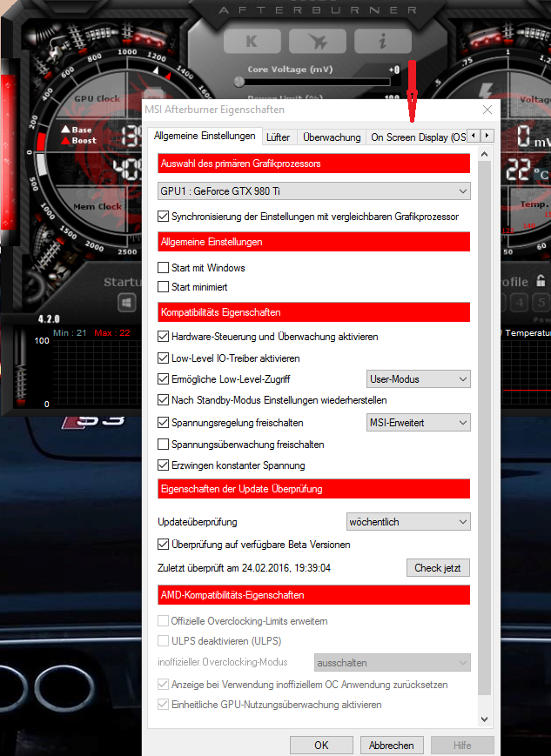Click the 'Updateüberprüfung' label
Screen dimensions: 551x756
[x=198, y=522]
